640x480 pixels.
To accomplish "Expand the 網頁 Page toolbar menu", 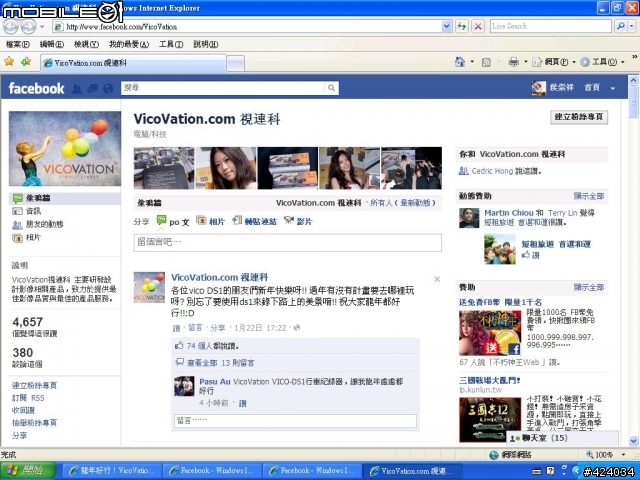I will pos(554,62).
